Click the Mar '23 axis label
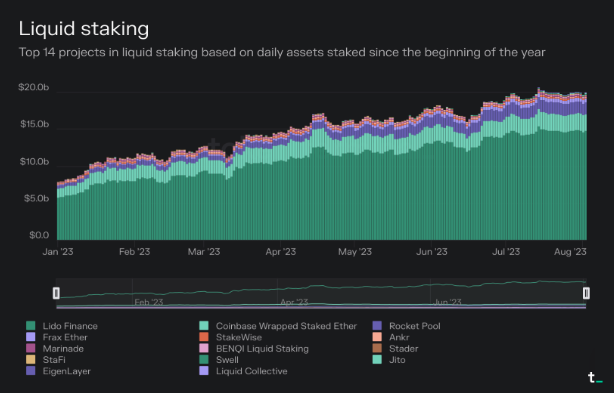The width and height of the screenshot is (614, 393). click(204, 252)
